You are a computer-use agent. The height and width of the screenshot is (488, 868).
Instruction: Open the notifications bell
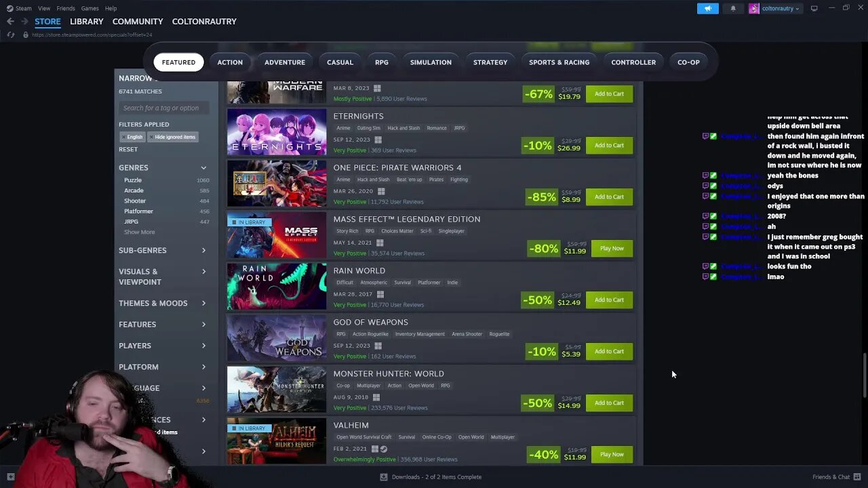(x=733, y=8)
